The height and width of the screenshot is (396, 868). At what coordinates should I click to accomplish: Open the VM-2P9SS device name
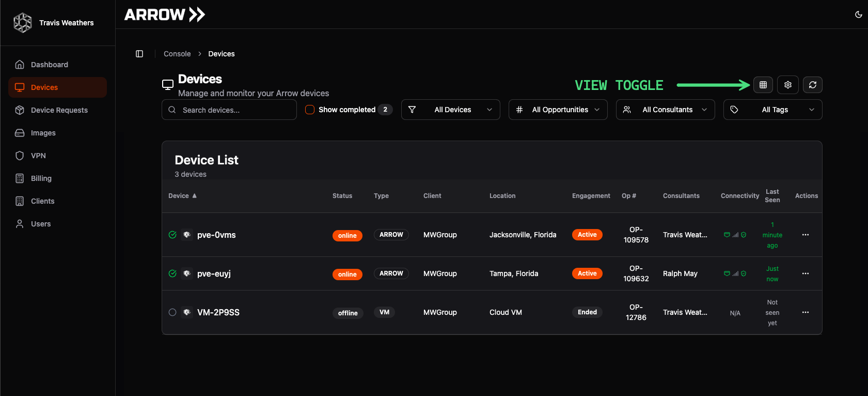218,312
